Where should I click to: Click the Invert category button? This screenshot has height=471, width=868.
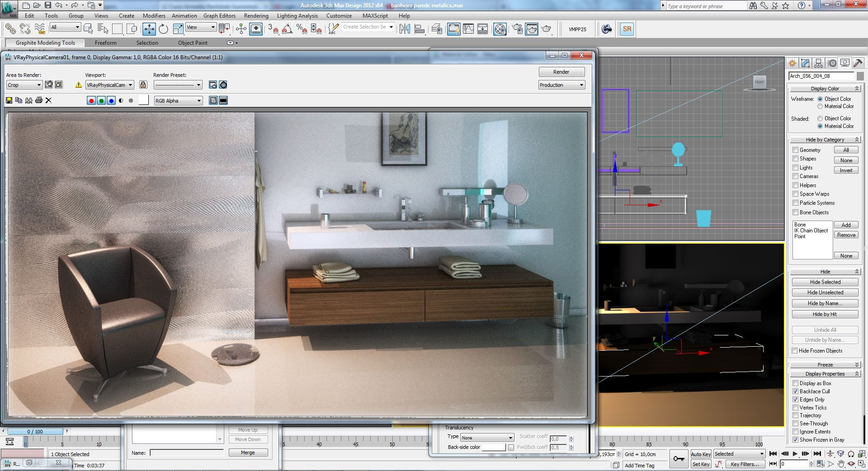pos(846,170)
